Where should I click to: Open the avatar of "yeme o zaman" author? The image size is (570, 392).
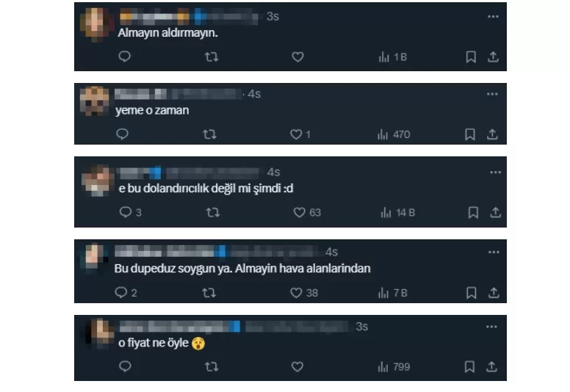click(x=94, y=101)
